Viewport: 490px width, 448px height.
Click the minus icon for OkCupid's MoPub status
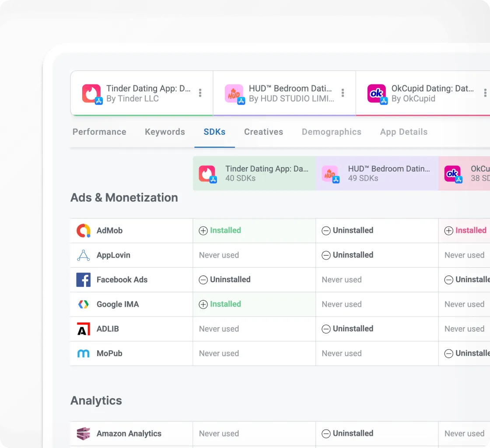click(x=449, y=353)
